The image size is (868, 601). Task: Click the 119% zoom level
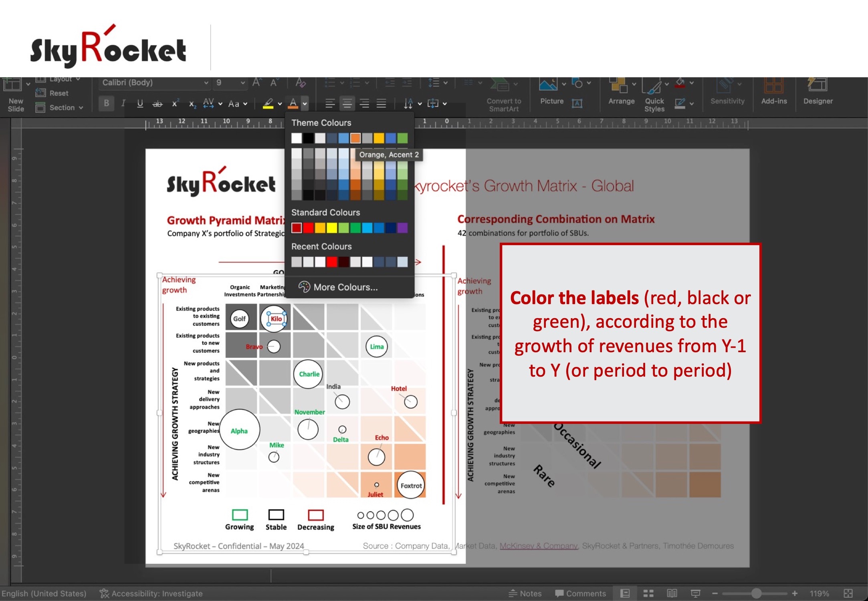819,593
